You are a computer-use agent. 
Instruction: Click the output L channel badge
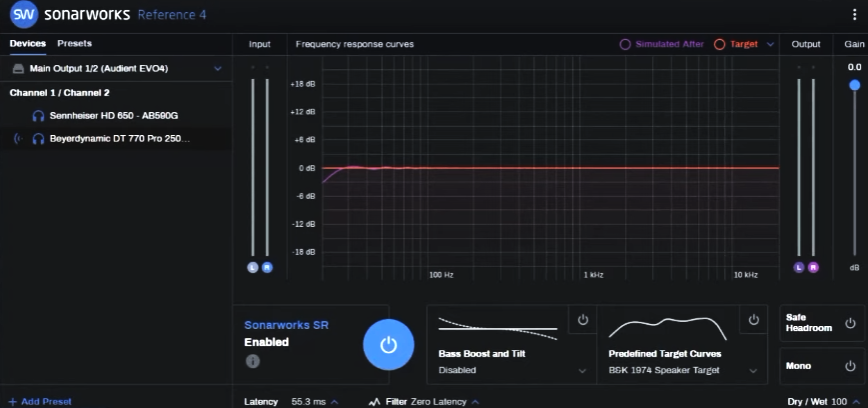pyautogui.click(x=799, y=267)
